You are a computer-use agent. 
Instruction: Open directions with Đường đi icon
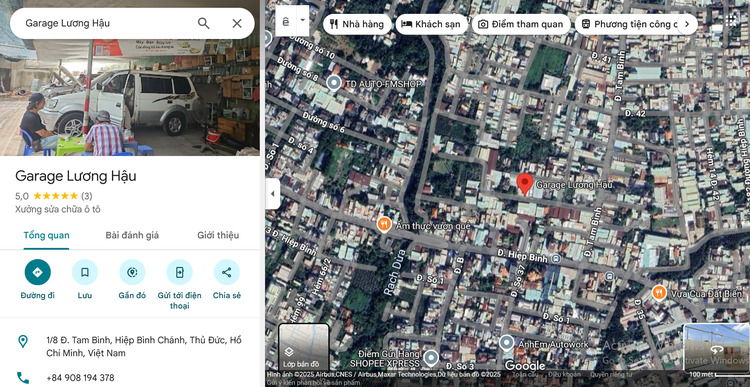click(38, 272)
